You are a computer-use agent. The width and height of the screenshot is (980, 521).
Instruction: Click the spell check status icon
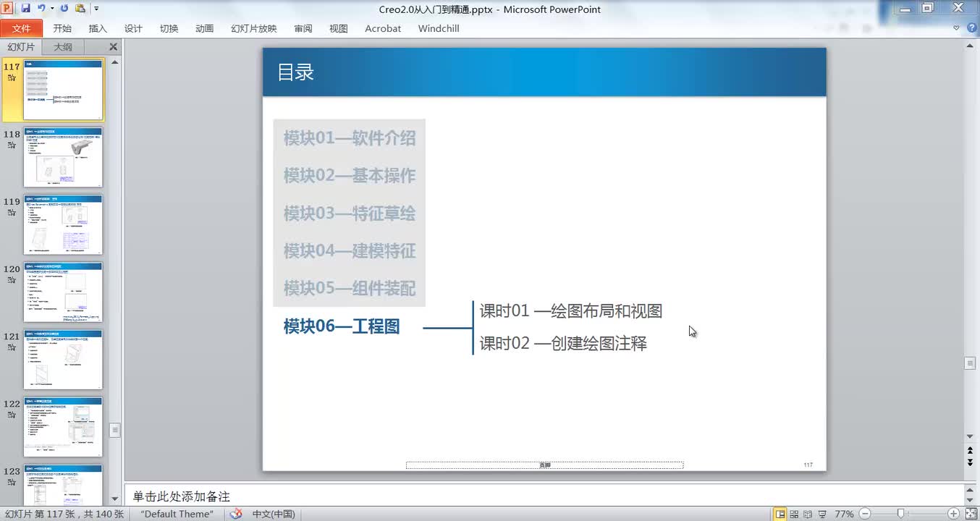(x=236, y=514)
